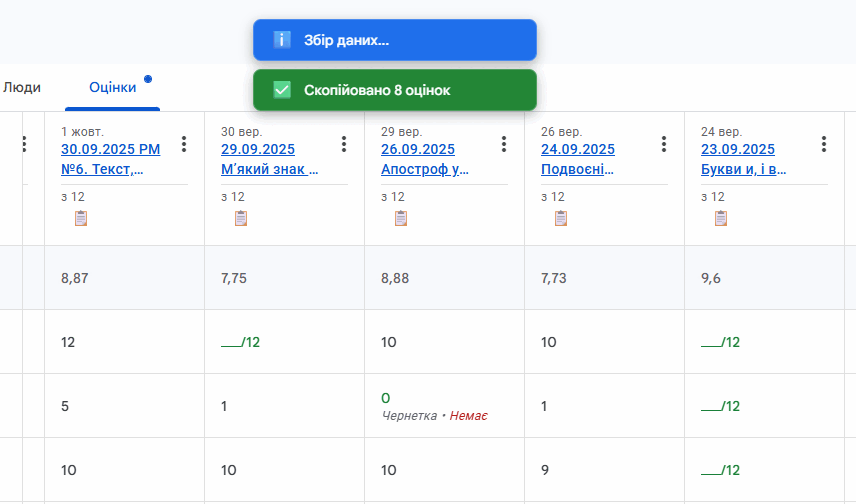Viewport: 856px width, 504px height.
Task: Click the grade cell showing 5
Action: [124, 406]
